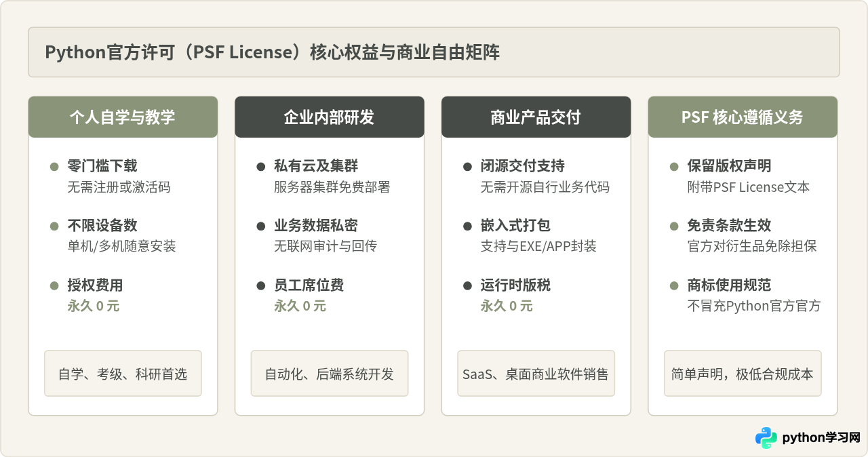Click the 自学、考级、科研首选 footer box

[x=123, y=374]
